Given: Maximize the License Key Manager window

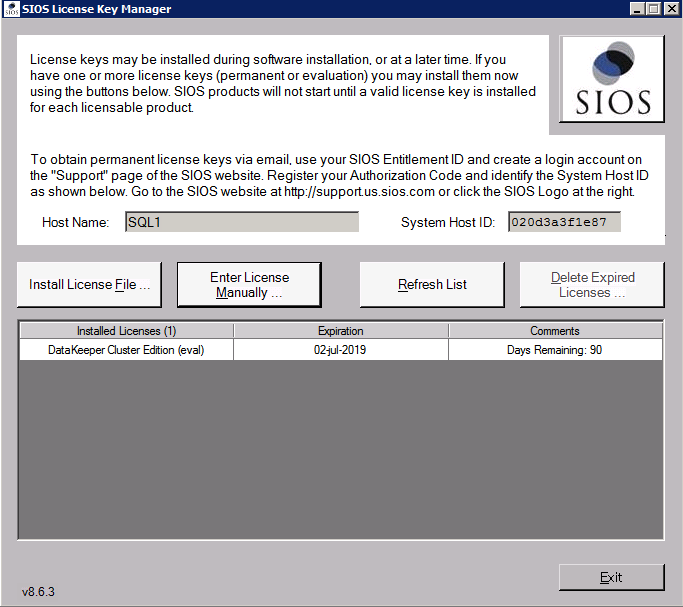Looking at the screenshot, I should click(x=653, y=9).
